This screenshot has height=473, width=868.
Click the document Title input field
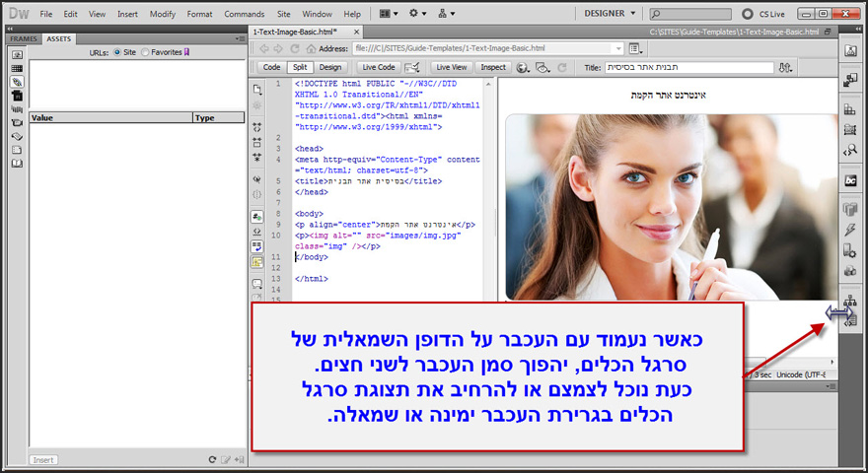(689, 67)
